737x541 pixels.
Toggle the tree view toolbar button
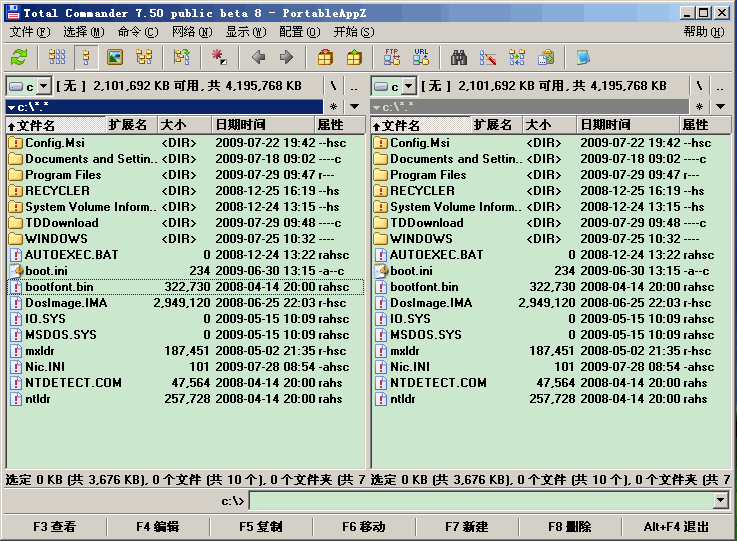point(144,57)
